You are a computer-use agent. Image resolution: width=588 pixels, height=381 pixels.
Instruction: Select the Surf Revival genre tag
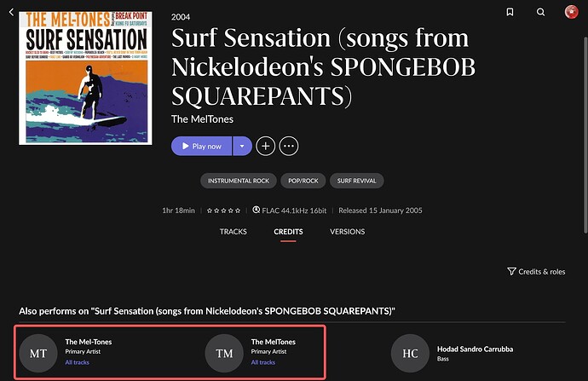tap(358, 181)
